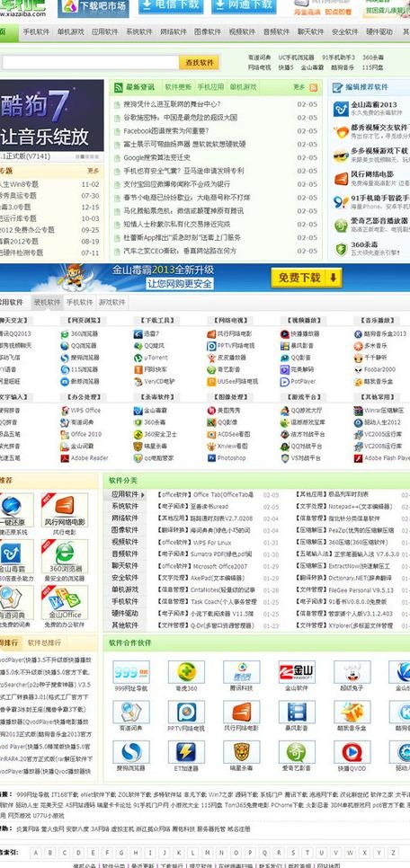Switch to the 手机应用 news tab
This screenshot has height=868, width=410.
point(211,87)
